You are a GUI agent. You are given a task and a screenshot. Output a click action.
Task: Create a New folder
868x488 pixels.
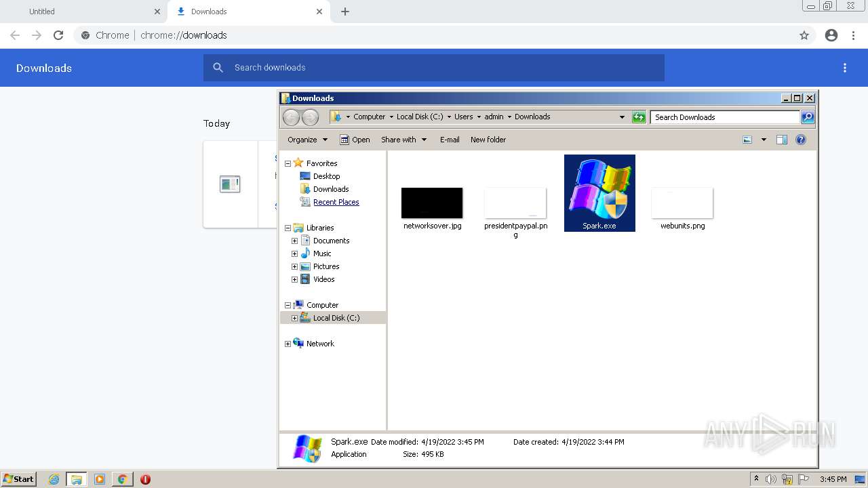click(x=488, y=140)
